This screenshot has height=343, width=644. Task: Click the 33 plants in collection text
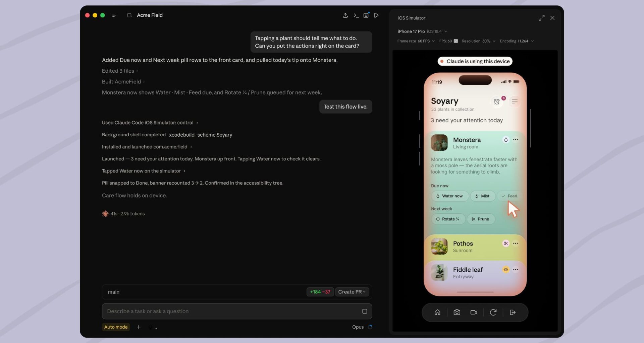(x=452, y=109)
